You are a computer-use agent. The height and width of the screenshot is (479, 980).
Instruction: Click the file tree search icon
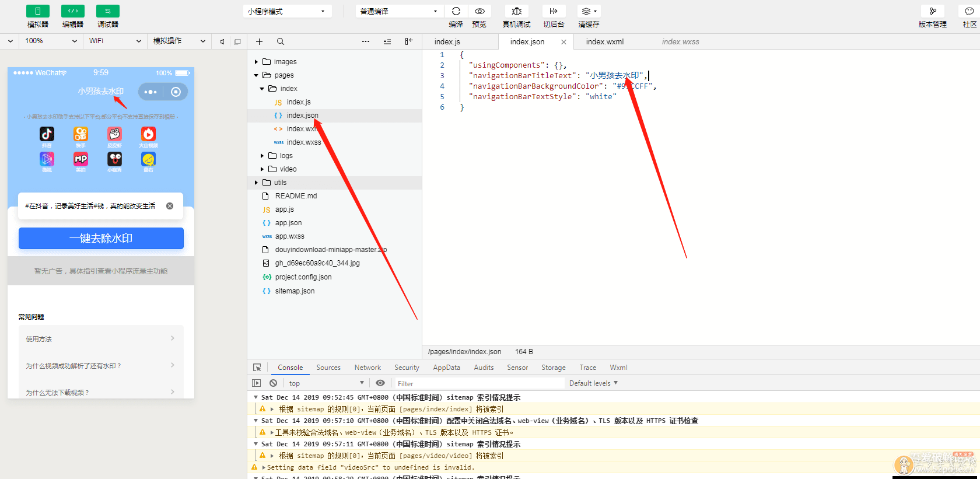281,41
